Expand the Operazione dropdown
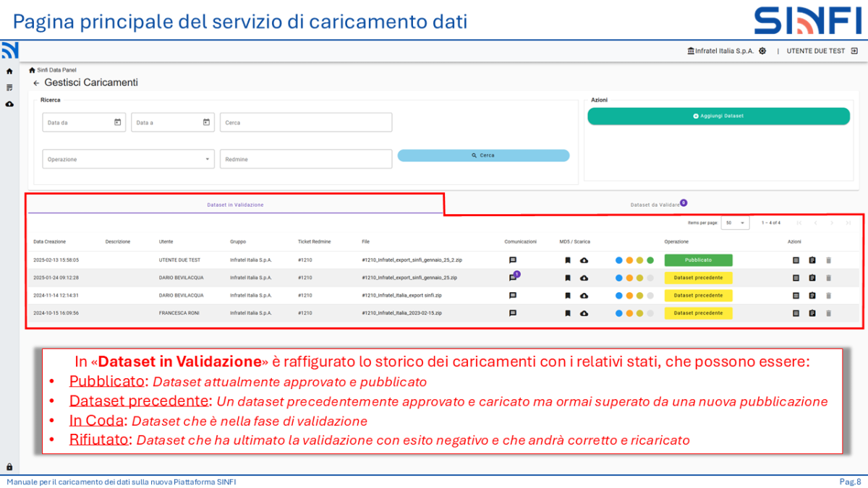 (x=208, y=158)
